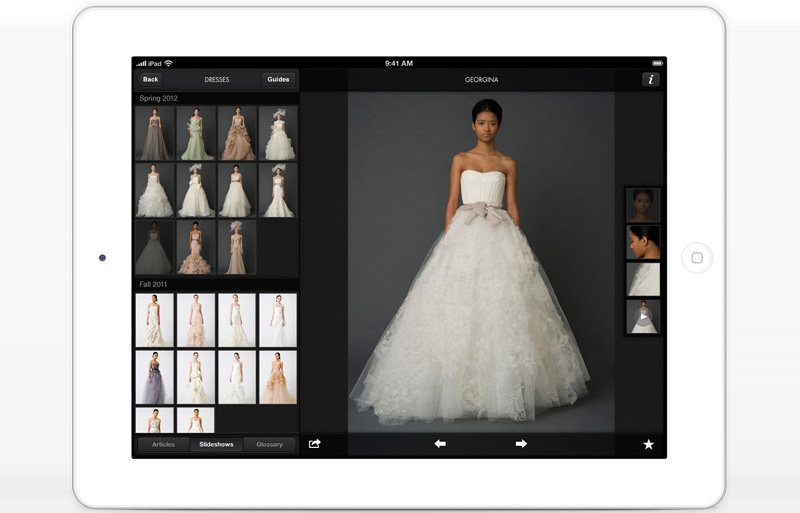Open the Glossary tab
Image resolution: width=800 pixels, height=513 pixels.
tap(269, 445)
